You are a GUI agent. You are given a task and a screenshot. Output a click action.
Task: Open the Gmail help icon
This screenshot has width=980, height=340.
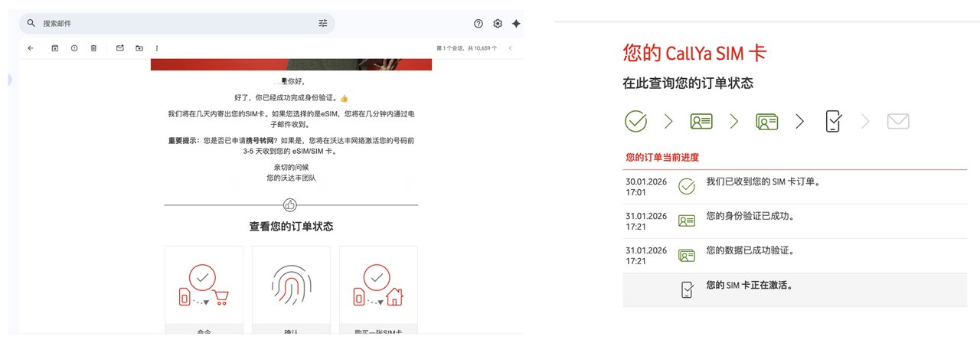(x=479, y=24)
